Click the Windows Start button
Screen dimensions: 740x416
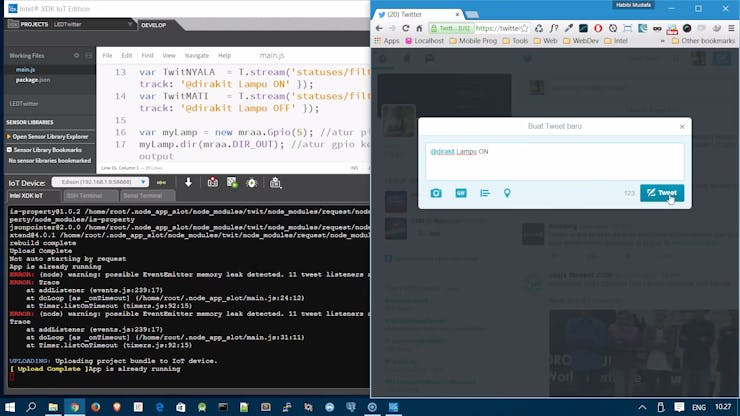(10, 407)
